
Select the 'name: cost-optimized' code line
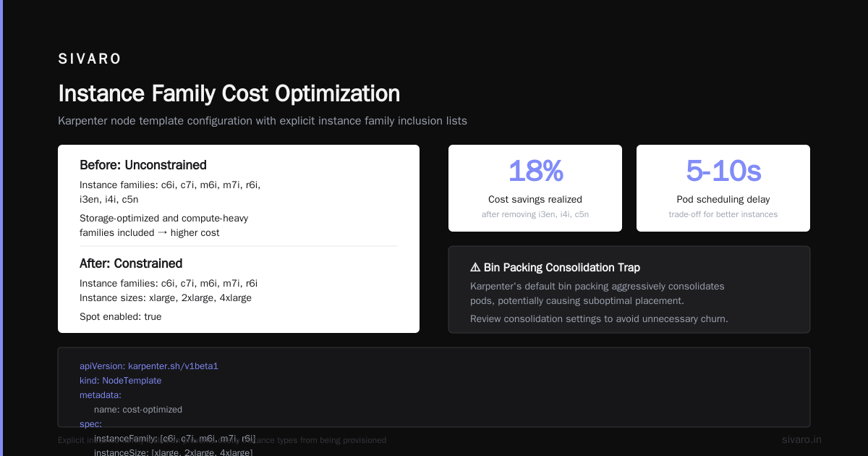click(138, 410)
